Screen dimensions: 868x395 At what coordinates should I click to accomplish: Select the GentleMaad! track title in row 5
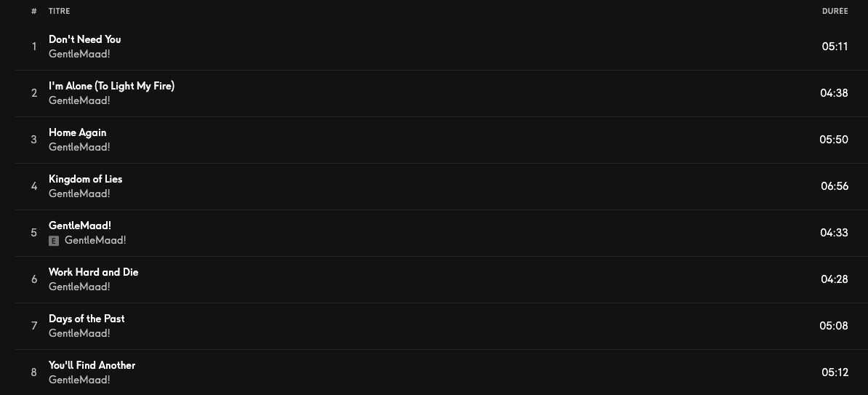pyautogui.click(x=80, y=226)
